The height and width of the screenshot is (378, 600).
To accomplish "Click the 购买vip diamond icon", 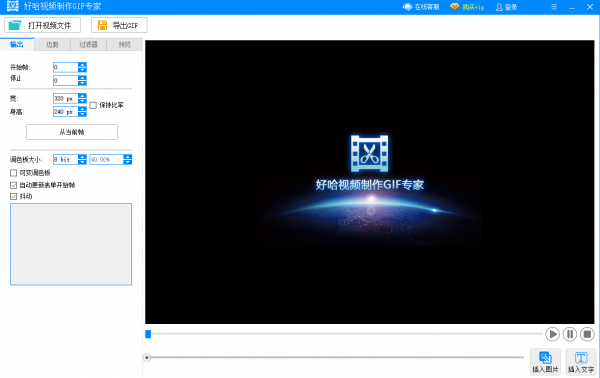I will tap(454, 7).
